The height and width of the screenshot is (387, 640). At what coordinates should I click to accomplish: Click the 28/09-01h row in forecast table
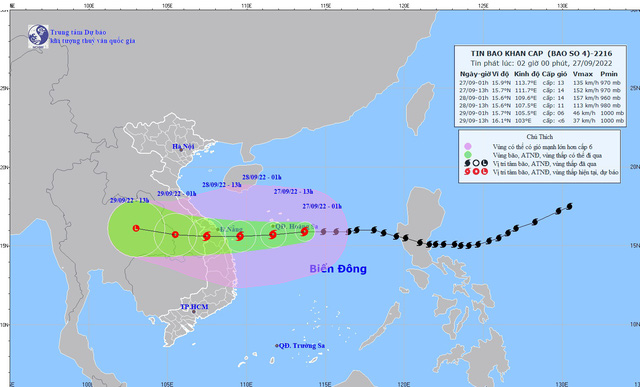[541, 98]
